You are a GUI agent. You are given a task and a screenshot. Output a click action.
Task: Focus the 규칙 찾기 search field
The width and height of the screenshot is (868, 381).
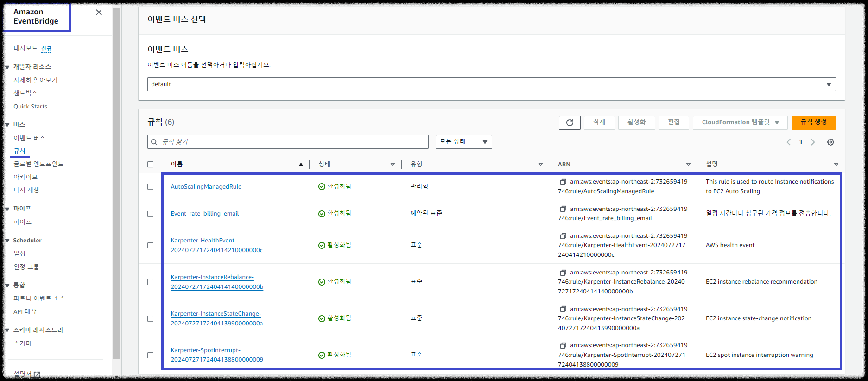click(x=288, y=142)
